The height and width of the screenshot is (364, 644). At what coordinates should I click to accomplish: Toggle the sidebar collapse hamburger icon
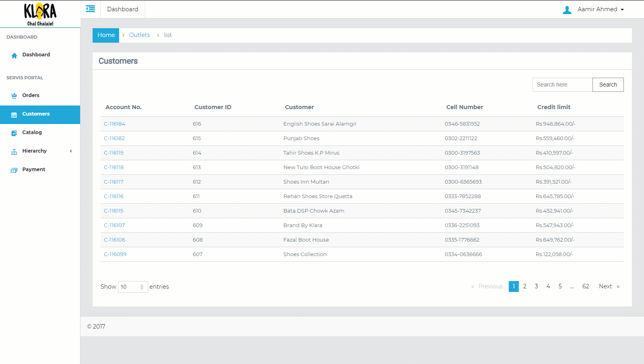91,9
